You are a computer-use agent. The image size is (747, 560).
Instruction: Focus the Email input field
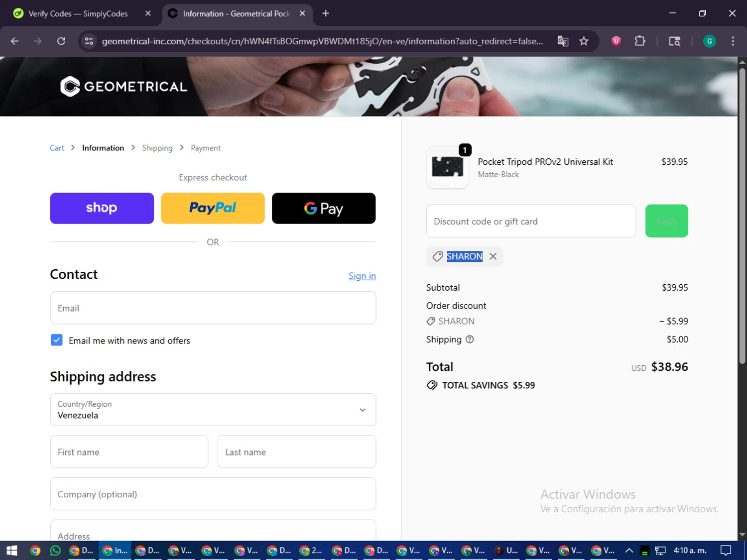pyautogui.click(x=213, y=308)
